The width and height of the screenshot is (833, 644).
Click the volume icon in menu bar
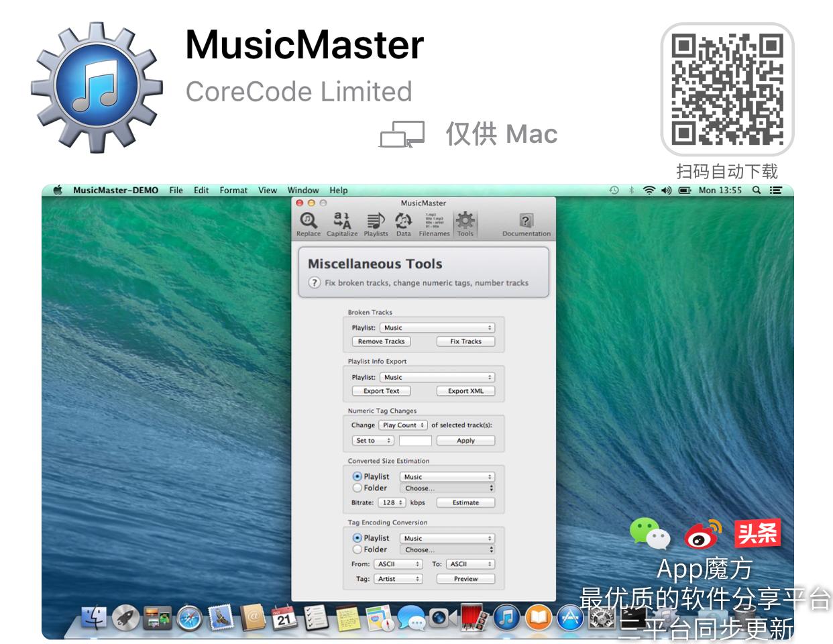[666, 191]
